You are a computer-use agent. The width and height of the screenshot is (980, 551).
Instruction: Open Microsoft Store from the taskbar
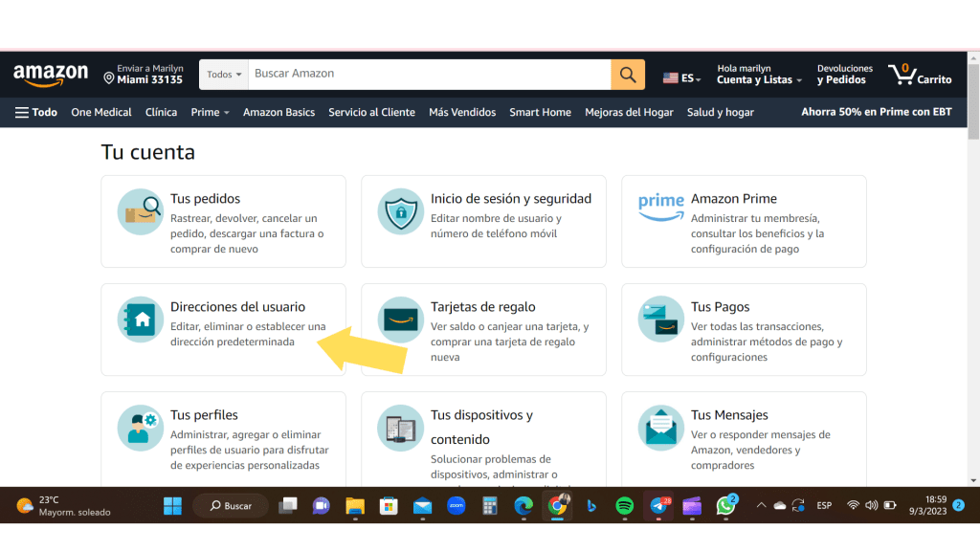[x=389, y=505]
